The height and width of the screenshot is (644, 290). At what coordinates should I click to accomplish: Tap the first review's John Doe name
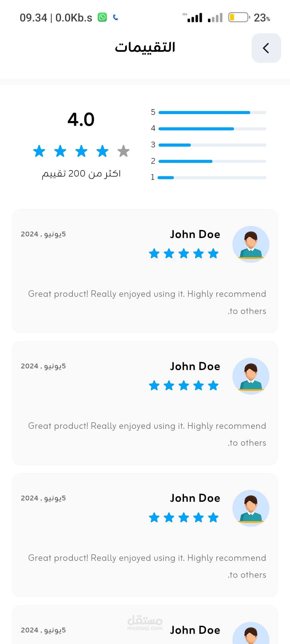pyautogui.click(x=195, y=235)
